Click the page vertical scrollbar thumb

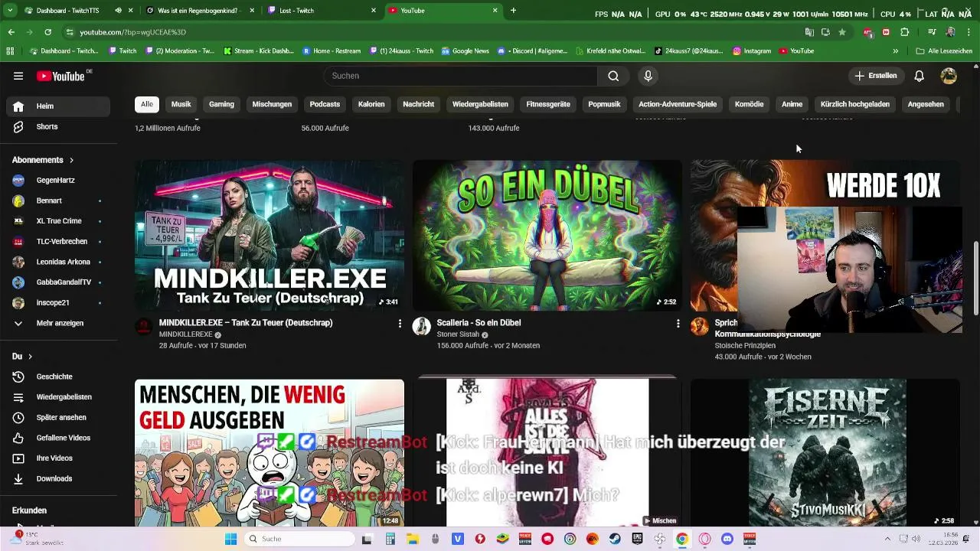point(975,277)
